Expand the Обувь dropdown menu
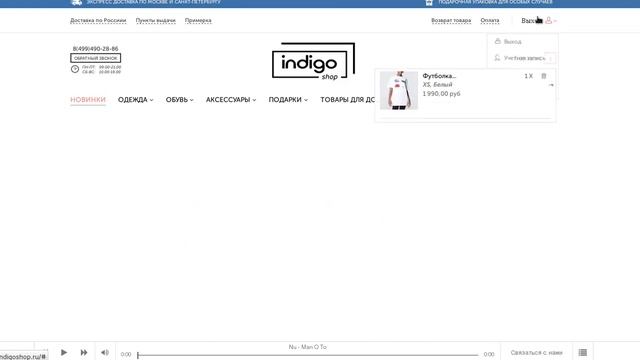Image resolution: width=640 pixels, height=360 pixels. coord(180,100)
